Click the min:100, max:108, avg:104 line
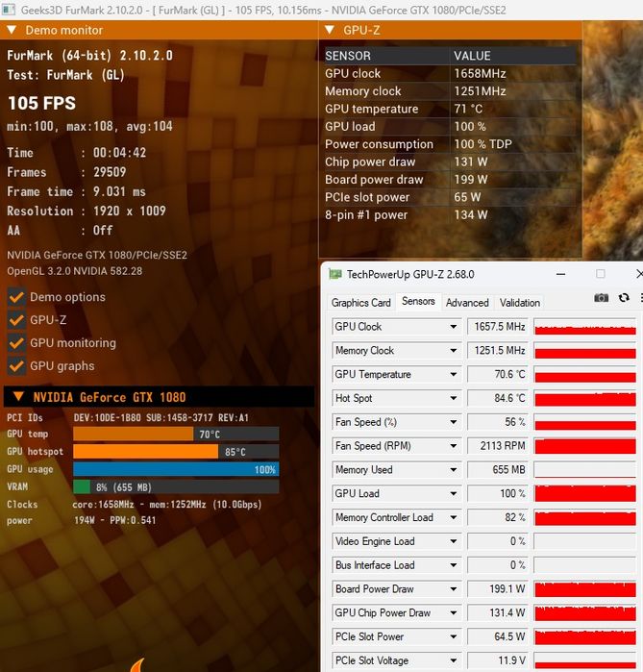The height and width of the screenshot is (672, 643). [x=89, y=127]
